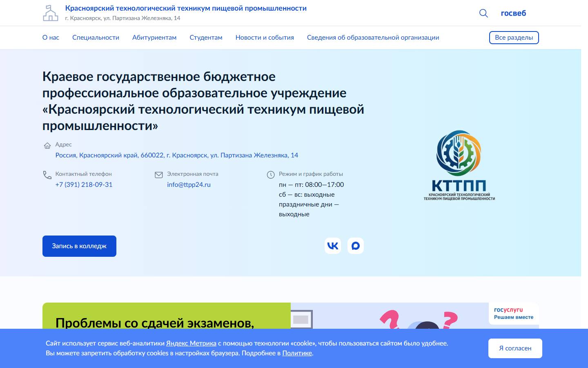Click the phone handset icon

pyautogui.click(x=47, y=175)
